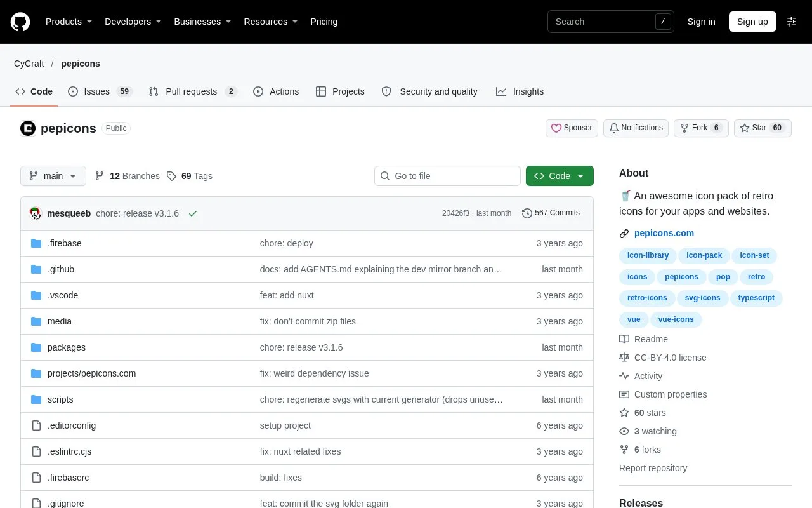Open the appearance settings icon in header
This screenshot has width=812, height=508.
[792, 22]
